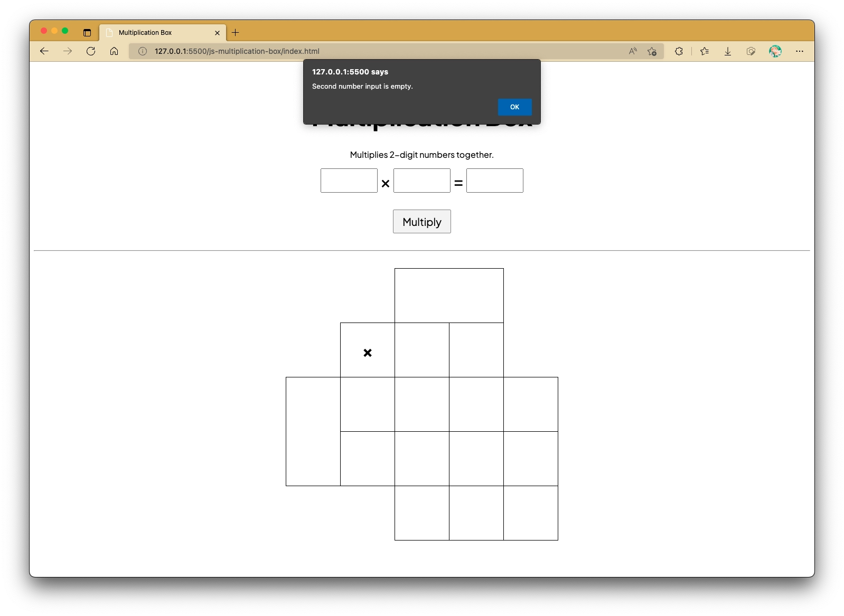Viewport: 844px width, 616px height.
Task: Open the Favorites list
Action: pos(705,51)
